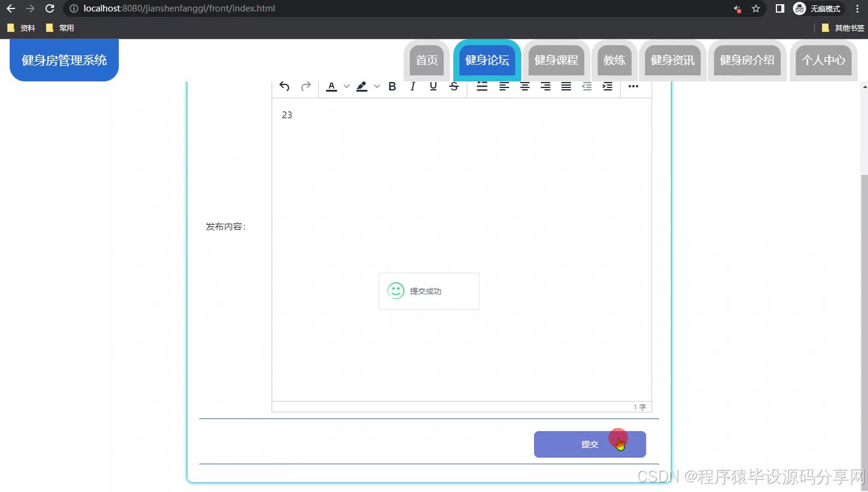Click the muted sound icon in address bar

click(x=737, y=8)
